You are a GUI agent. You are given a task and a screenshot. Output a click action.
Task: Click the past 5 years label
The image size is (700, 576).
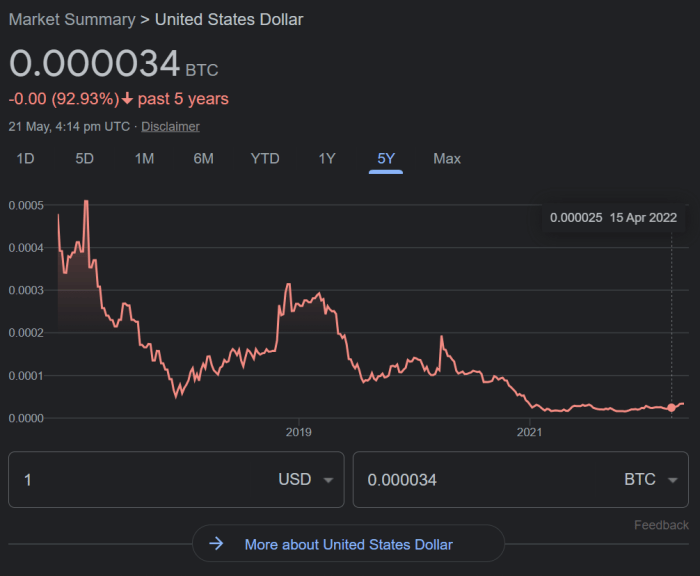click(x=183, y=99)
